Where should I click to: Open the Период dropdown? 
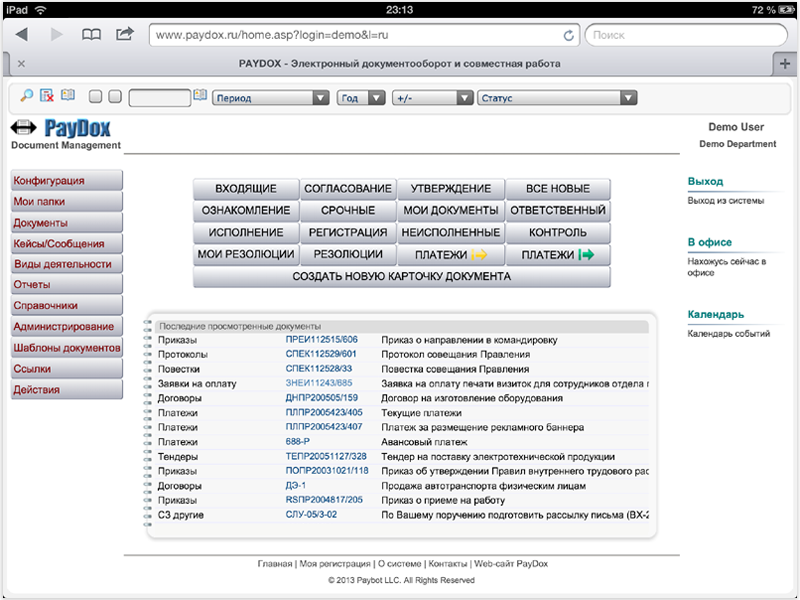271,98
